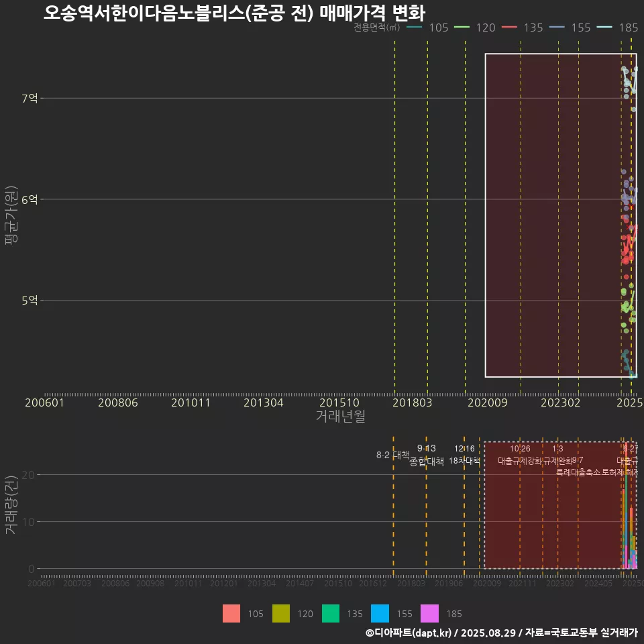Click the 155 line legend label at top
Screen dimensions: 644x644
coord(581,28)
